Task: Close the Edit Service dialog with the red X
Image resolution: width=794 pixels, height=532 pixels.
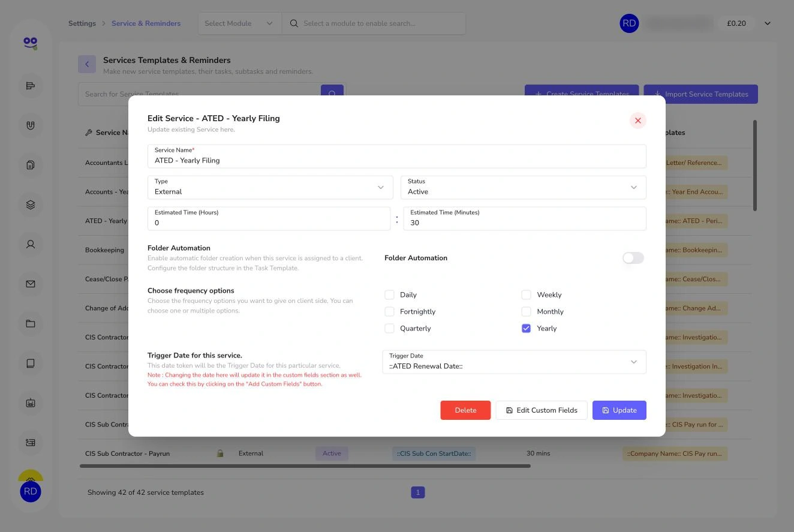Action: (638, 121)
